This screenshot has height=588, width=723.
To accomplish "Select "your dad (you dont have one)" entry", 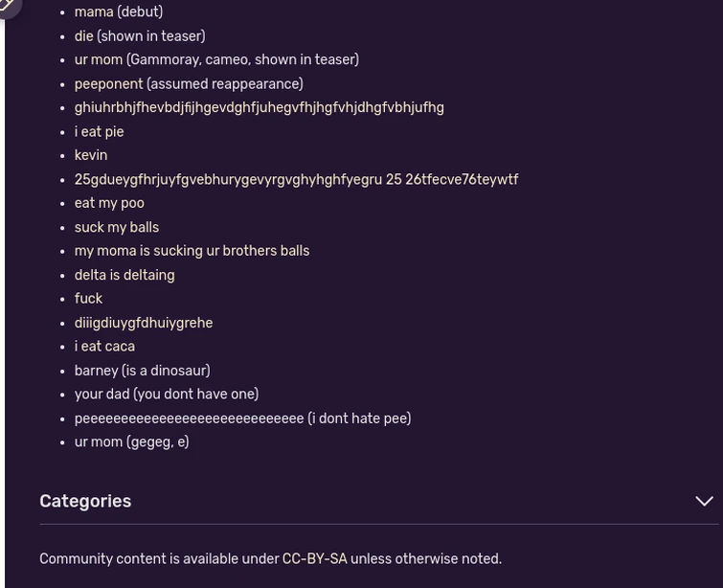I will coord(167,395).
